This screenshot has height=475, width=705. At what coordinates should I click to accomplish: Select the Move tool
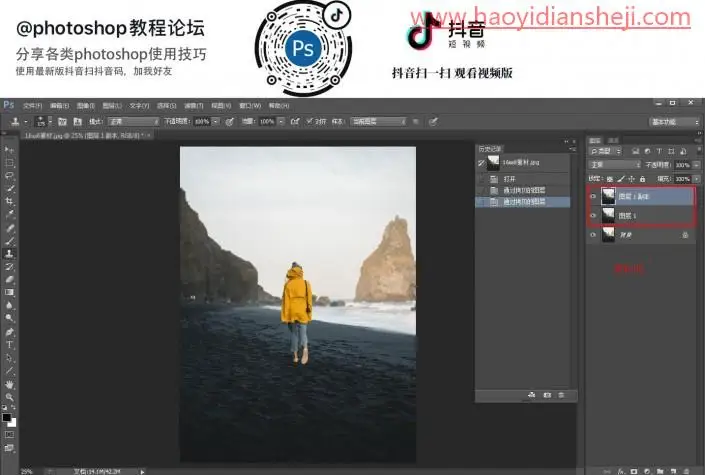tap(9, 150)
